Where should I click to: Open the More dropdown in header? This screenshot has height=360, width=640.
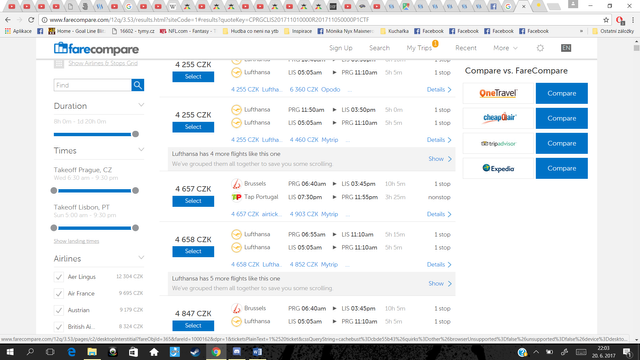505,48
